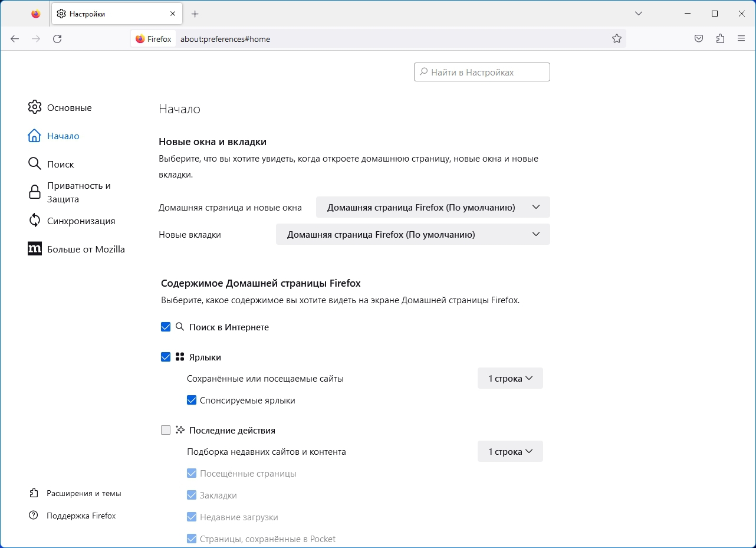Toggle the Посещённые страницы checkbox

click(192, 473)
